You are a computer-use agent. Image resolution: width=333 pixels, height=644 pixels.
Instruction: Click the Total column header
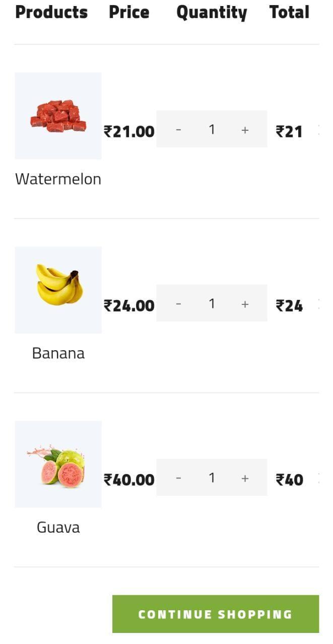[289, 12]
